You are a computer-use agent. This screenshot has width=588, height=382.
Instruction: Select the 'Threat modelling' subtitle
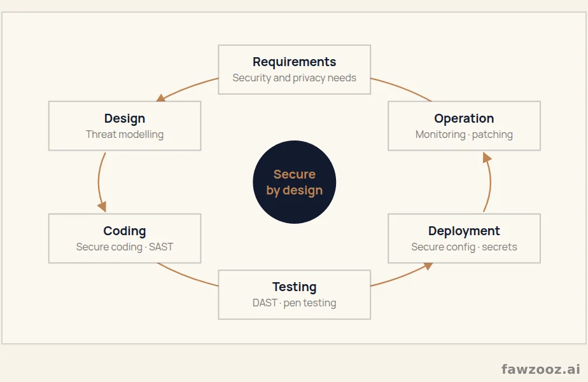tap(125, 135)
